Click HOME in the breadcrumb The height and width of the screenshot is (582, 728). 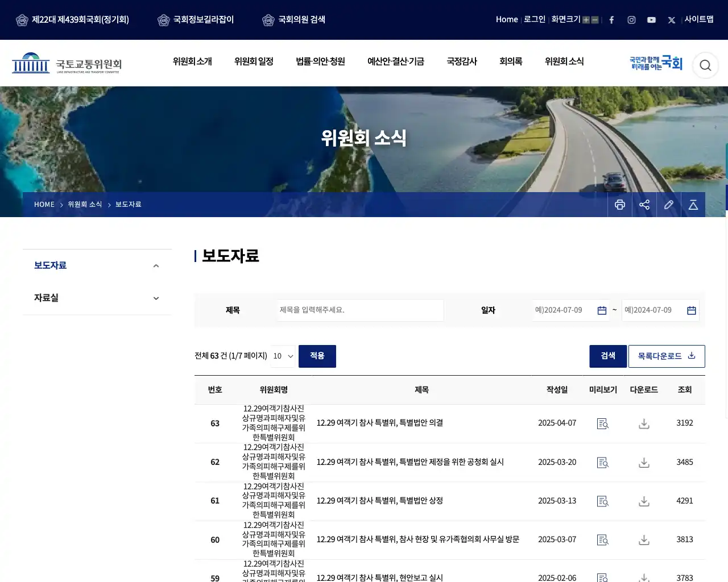(44, 205)
